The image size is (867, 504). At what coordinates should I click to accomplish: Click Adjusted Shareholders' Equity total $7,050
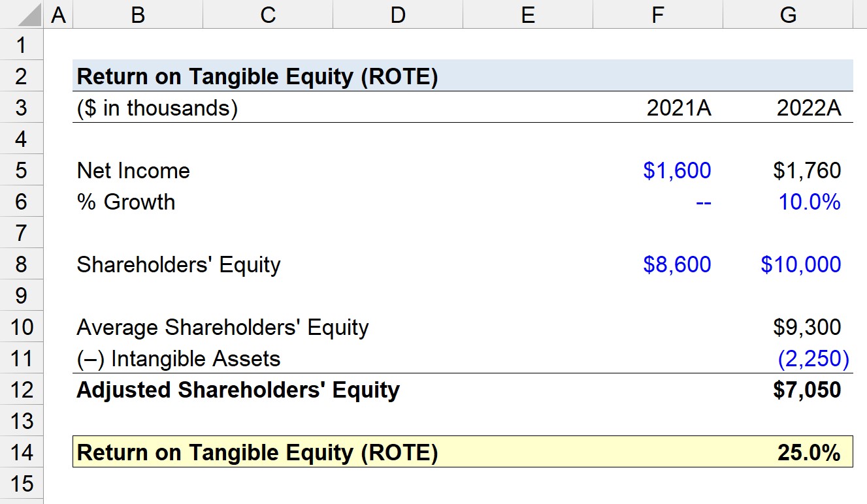788,390
